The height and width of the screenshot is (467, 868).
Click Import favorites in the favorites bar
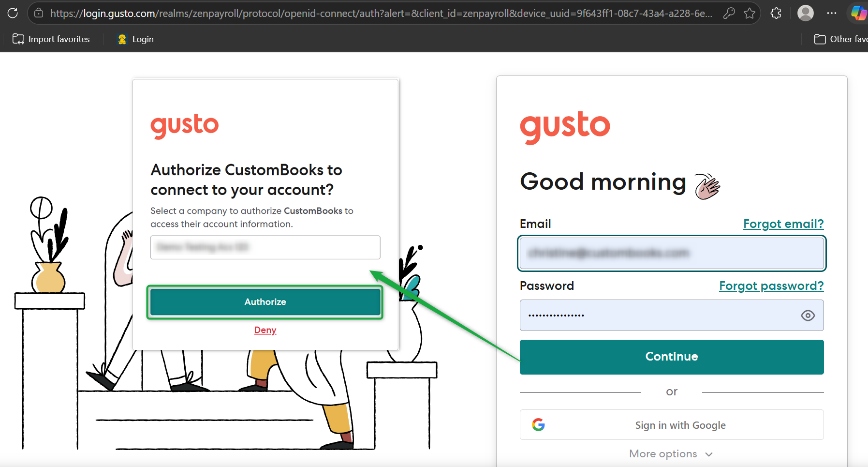pos(51,39)
